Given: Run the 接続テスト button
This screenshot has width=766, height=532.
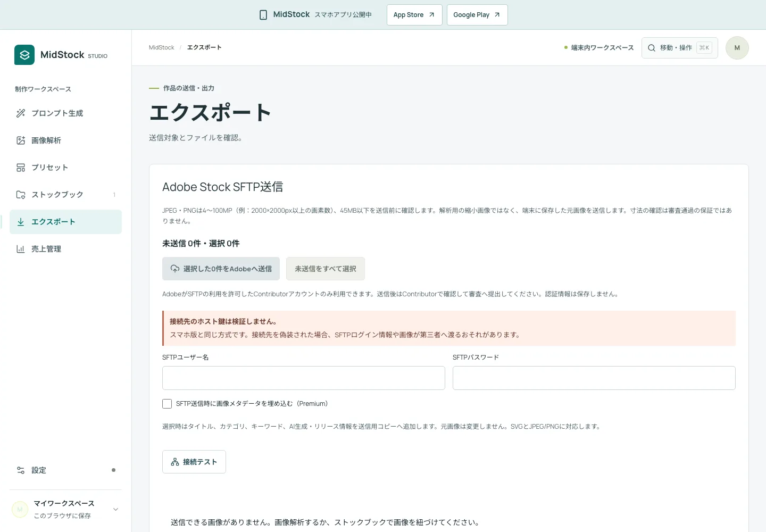Looking at the screenshot, I should [x=194, y=462].
